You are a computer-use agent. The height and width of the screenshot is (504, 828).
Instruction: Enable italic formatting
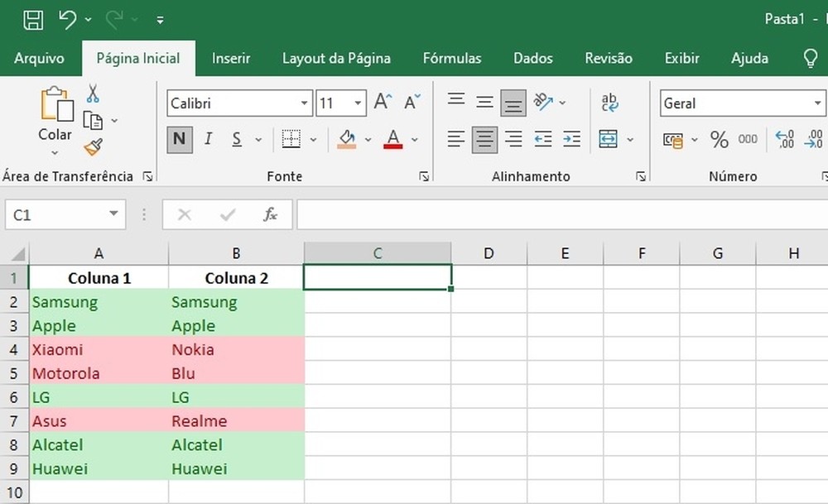(207, 139)
